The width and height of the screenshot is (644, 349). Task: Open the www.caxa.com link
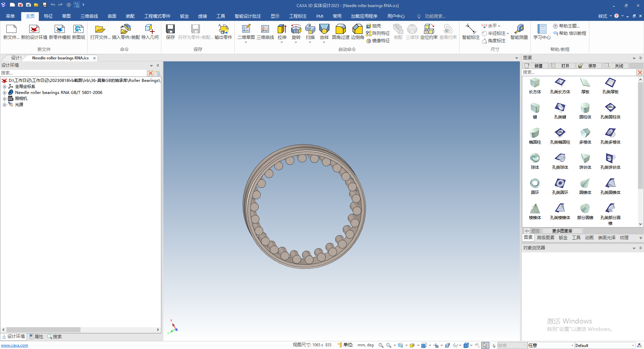pos(14,345)
